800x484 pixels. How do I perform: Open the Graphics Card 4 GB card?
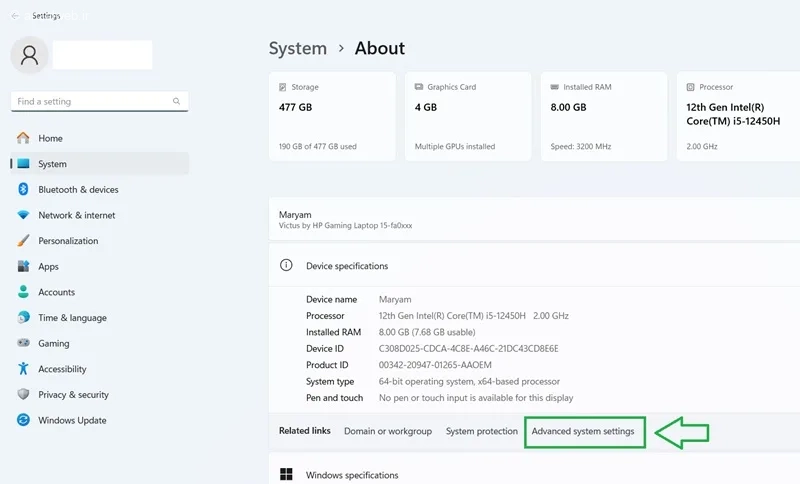pyautogui.click(x=468, y=116)
